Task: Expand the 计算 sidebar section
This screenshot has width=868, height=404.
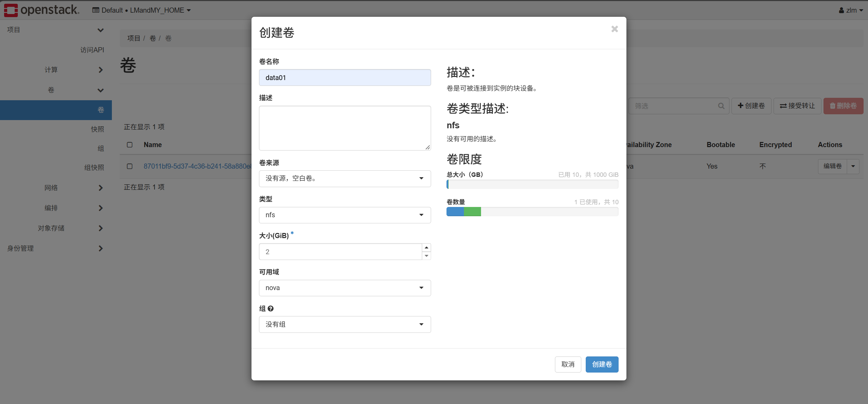Action: pos(56,70)
